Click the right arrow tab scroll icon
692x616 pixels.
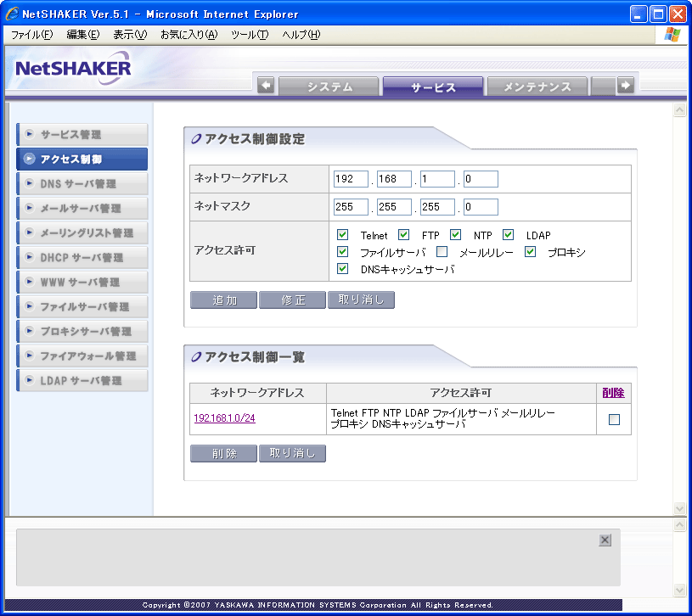point(626,85)
